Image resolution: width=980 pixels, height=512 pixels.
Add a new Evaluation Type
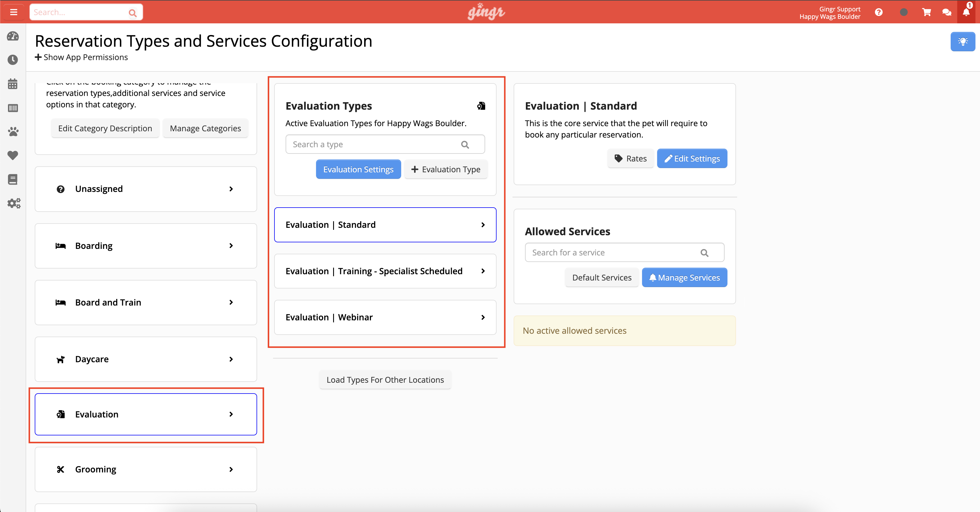pos(446,169)
